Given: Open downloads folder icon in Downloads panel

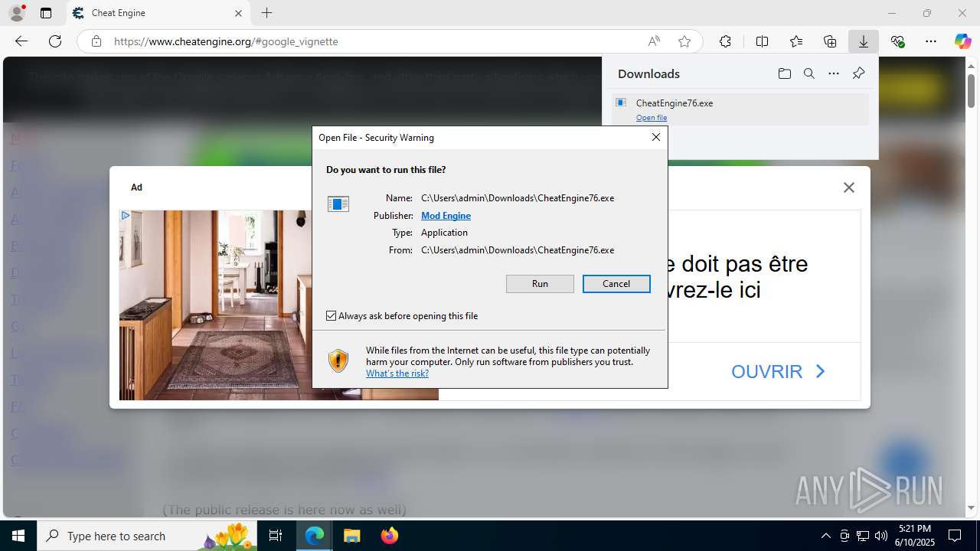Looking at the screenshot, I should pos(784,73).
